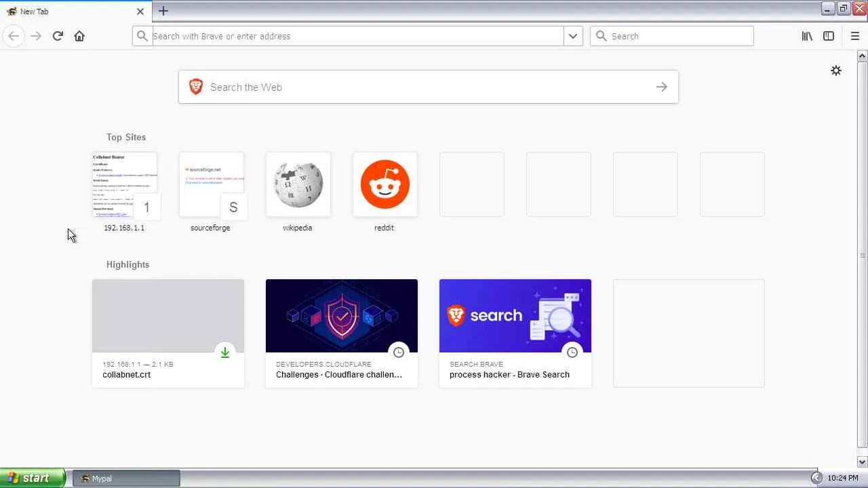Close the New Tab tab

click(140, 12)
